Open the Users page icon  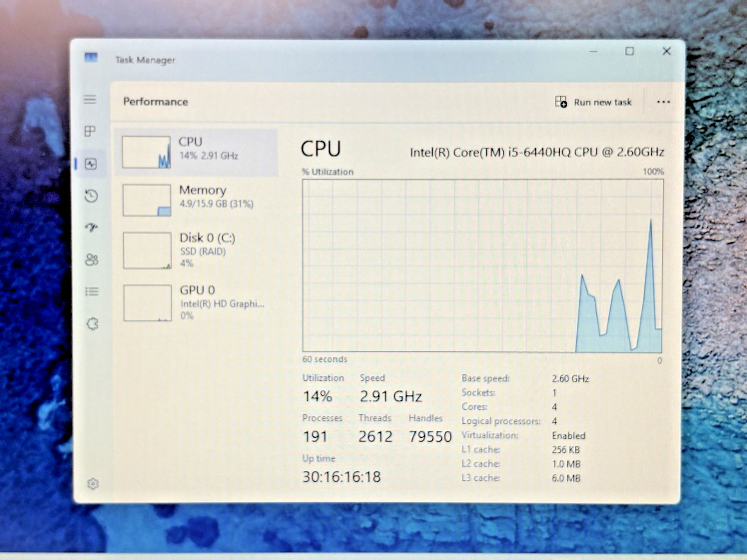pos(92,259)
